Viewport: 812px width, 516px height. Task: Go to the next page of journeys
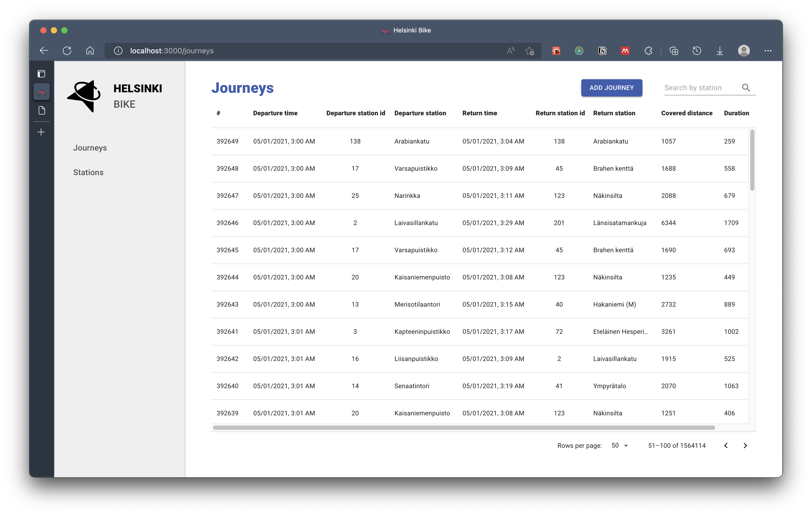coord(745,445)
